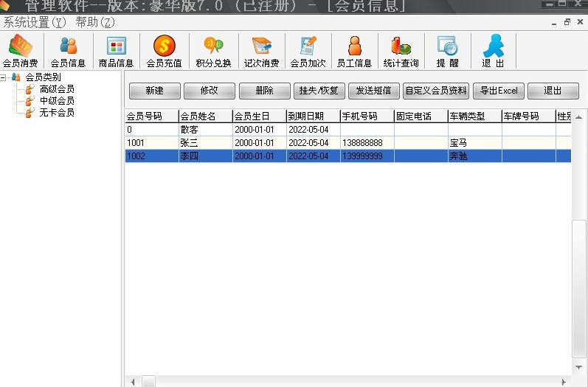Open the 积分兑换 toolbar icon
This screenshot has height=387, width=588.
pyautogui.click(x=213, y=46)
